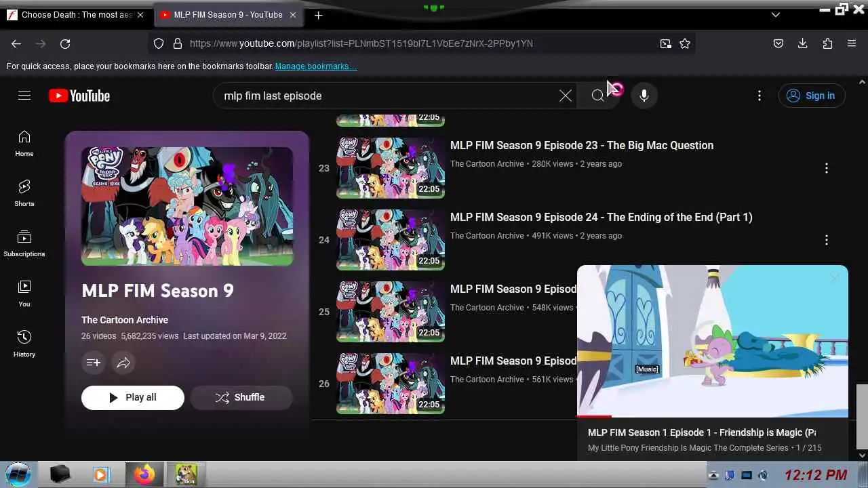This screenshot has height=488, width=868.
Task: Share the MLP FIM Season 9 playlist
Action: (123, 363)
